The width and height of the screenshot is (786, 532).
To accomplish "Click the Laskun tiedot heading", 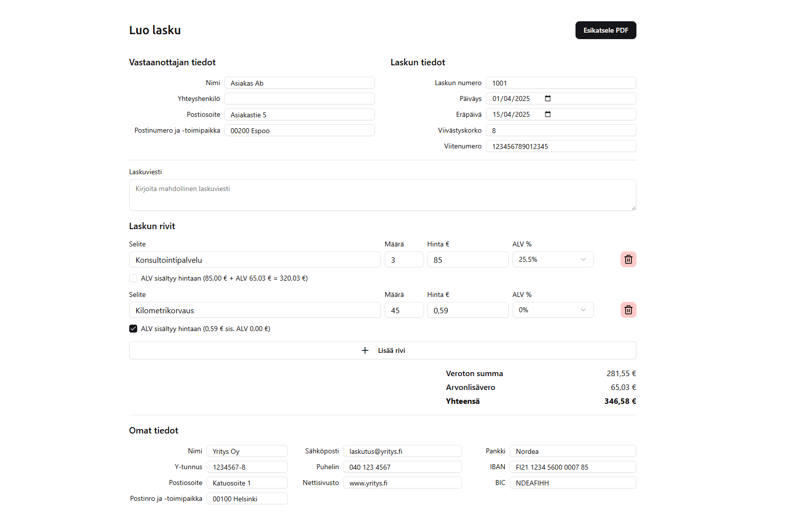I will 418,62.
